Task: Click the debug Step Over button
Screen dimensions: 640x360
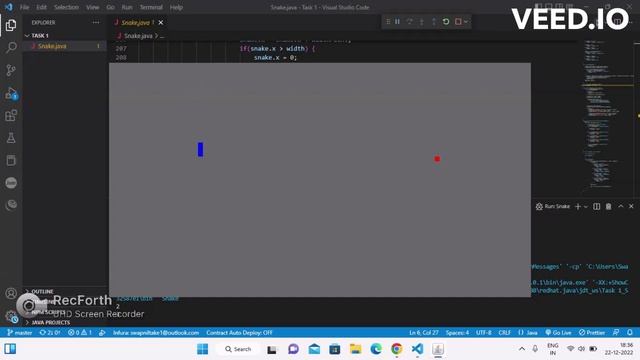Action: coord(409,22)
